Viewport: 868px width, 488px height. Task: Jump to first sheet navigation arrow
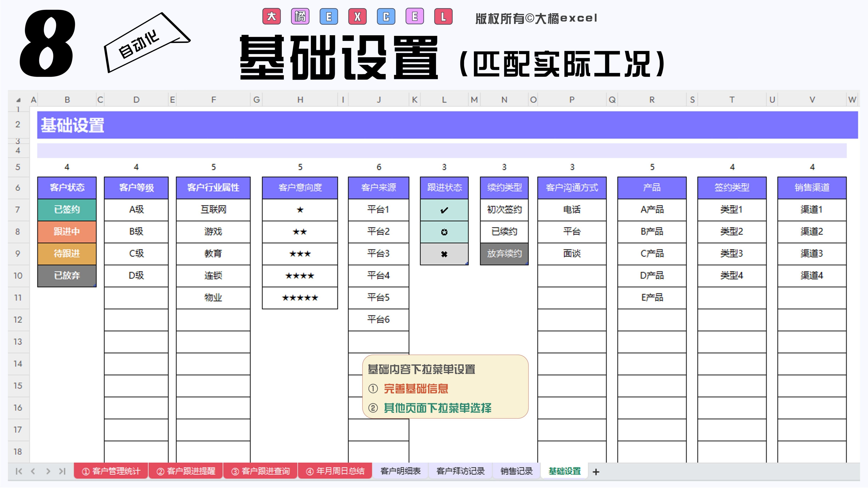19,471
